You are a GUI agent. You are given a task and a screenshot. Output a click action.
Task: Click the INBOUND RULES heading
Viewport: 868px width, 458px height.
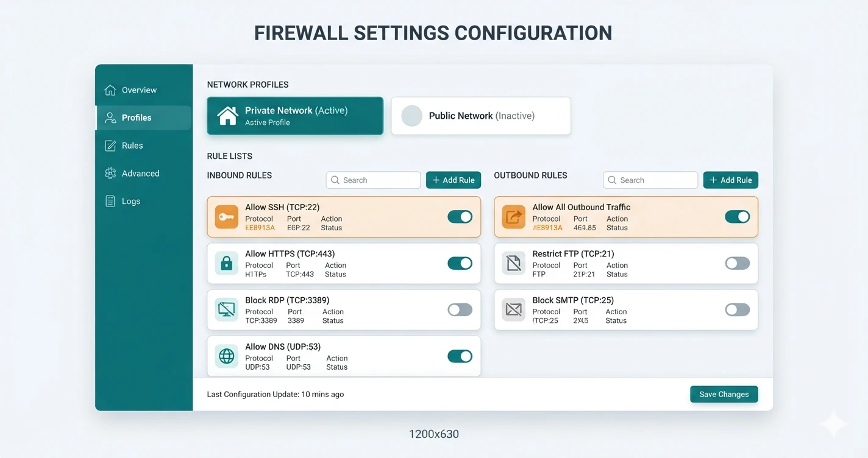tap(240, 175)
